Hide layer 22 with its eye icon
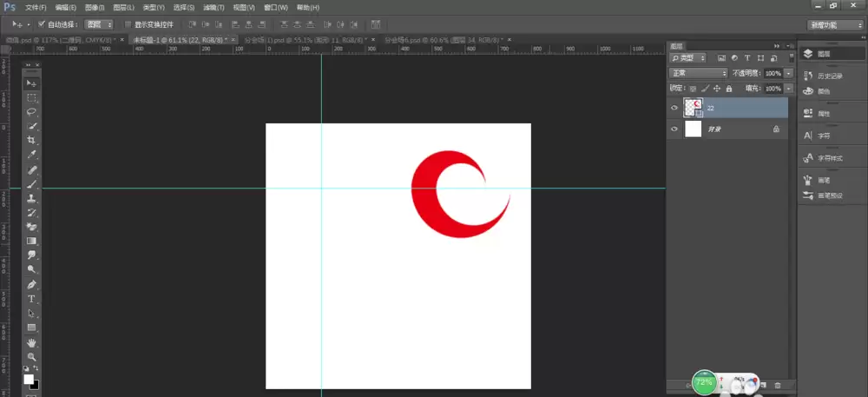Screen dimensions: 868x397 [x=674, y=108]
